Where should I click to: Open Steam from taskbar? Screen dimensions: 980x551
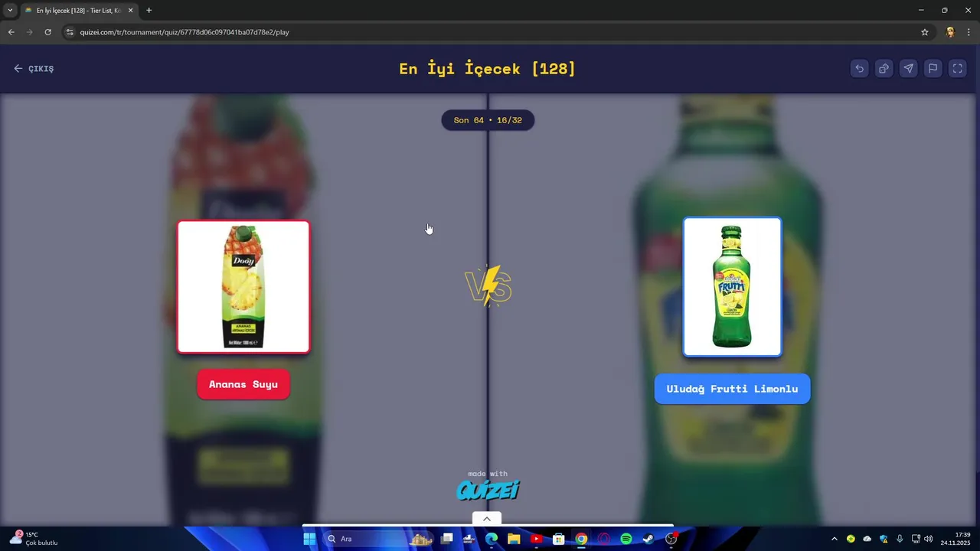[648, 539]
